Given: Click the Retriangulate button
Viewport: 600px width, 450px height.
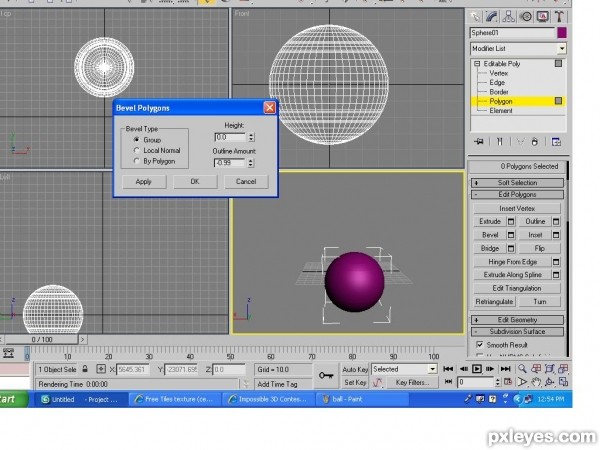Looking at the screenshot, I should point(494,302).
